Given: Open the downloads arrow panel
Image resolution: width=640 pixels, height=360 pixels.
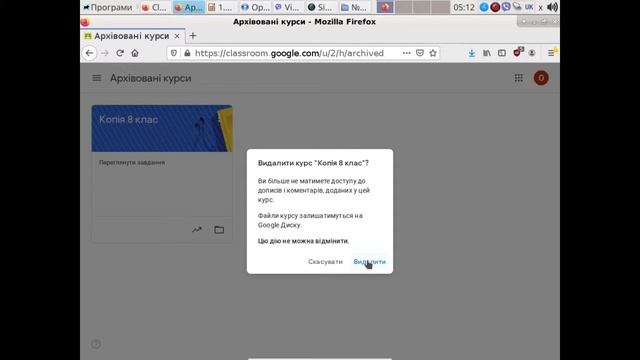Looking at the screenshot, I should pos(471,53).
